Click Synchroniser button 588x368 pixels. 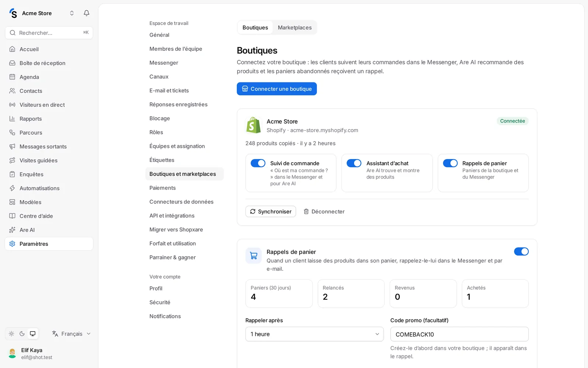click(x=270, y=212)
